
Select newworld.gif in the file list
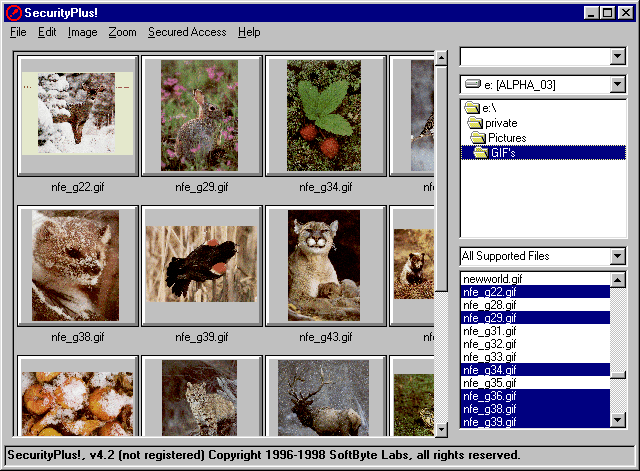coord(536,279)
